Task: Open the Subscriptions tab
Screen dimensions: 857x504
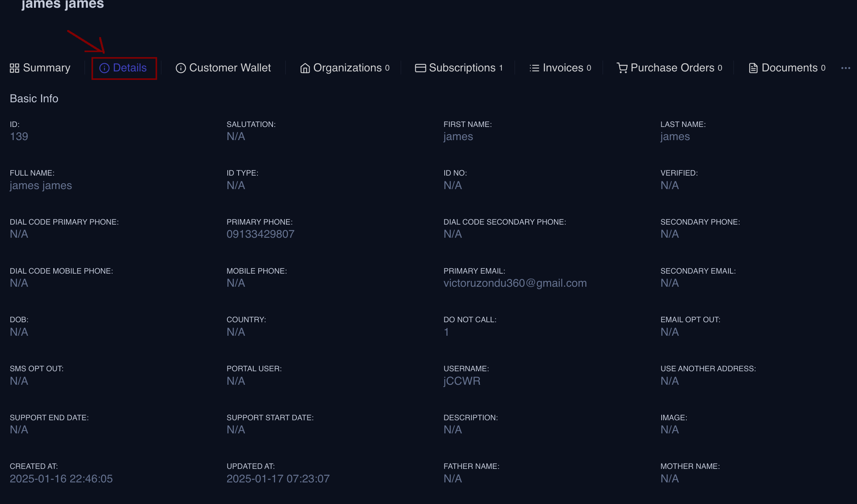Action: [x=462, y=68]
